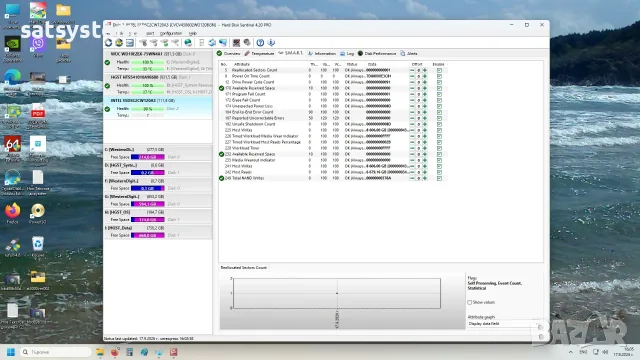Select the Unexpected Power Loss row

click(333, 106)
